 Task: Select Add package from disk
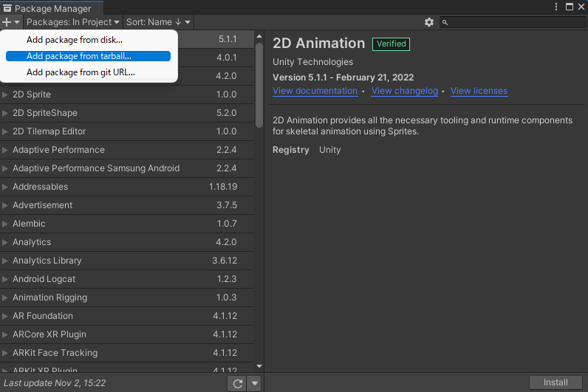pos(74,40)
